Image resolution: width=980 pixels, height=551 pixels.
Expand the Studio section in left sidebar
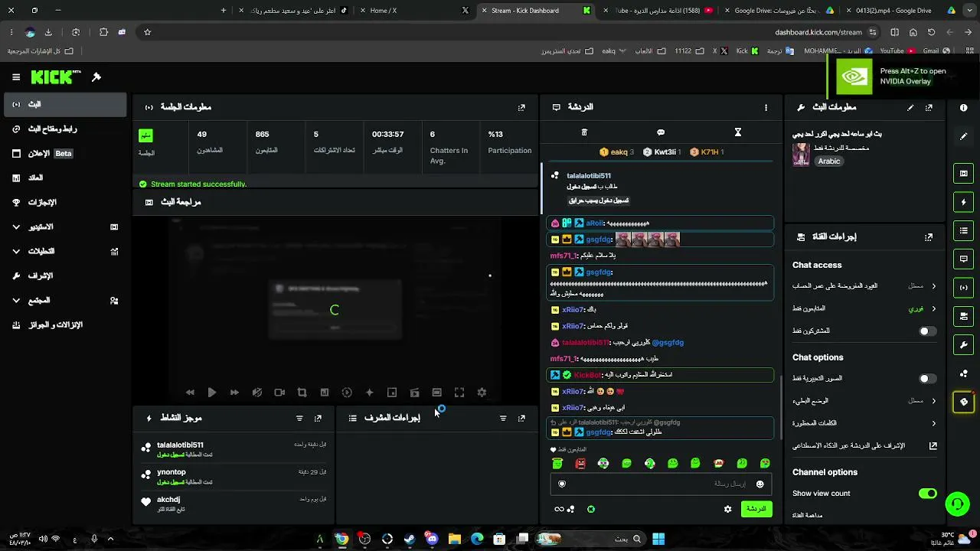(x=65, y=227)
